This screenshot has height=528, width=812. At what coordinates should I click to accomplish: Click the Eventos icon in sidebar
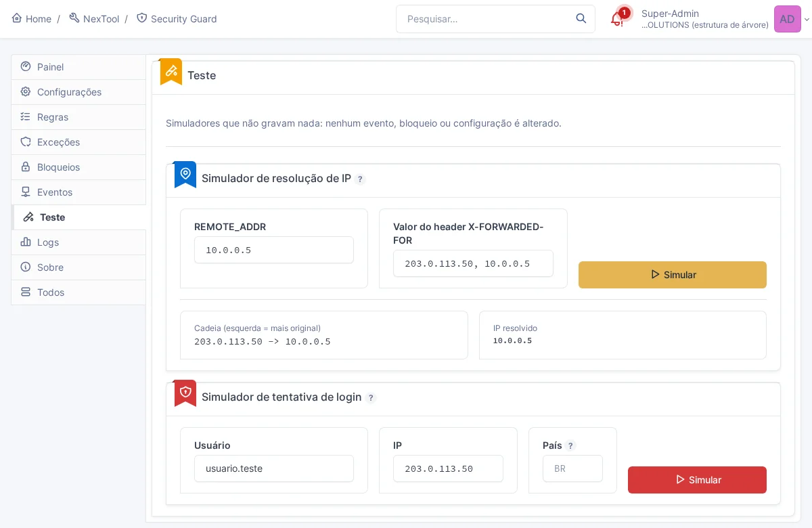point(26,192)
